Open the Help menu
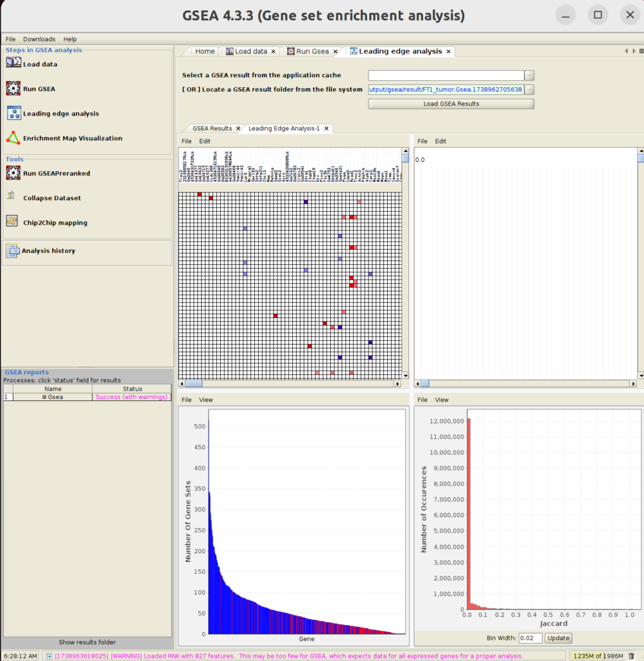 pos(70,39)
